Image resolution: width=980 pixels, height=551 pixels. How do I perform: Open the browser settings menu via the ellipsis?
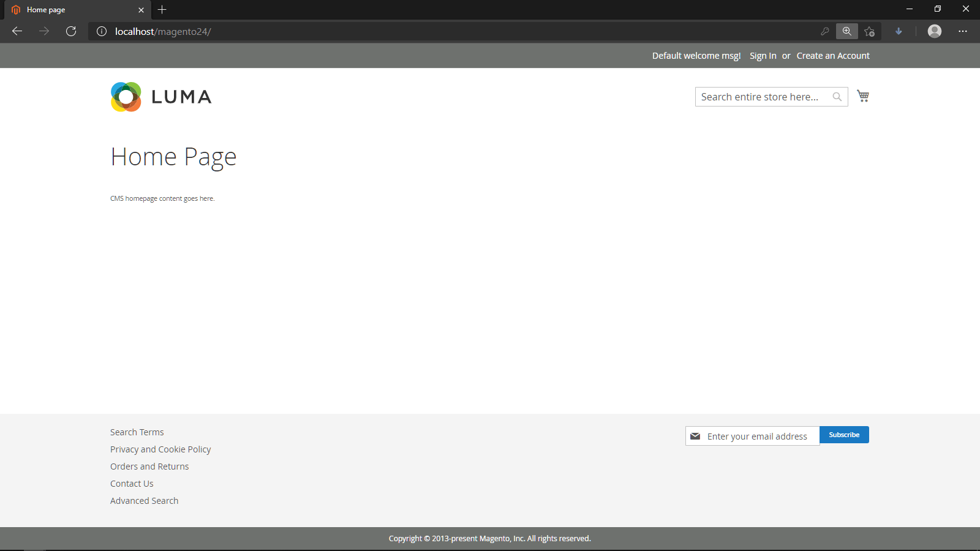[963, 31]
